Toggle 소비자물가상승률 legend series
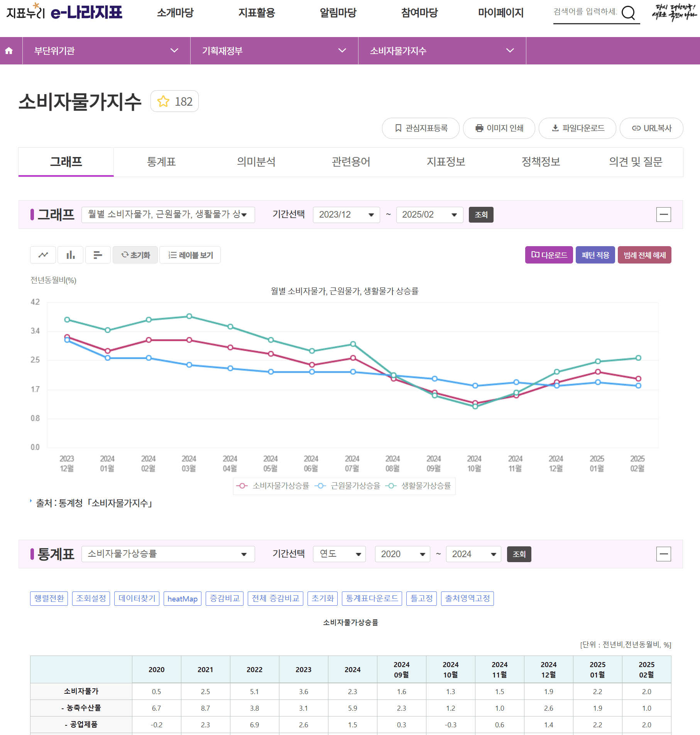Screen dimensions: 700x735 [x=274, y=486]
